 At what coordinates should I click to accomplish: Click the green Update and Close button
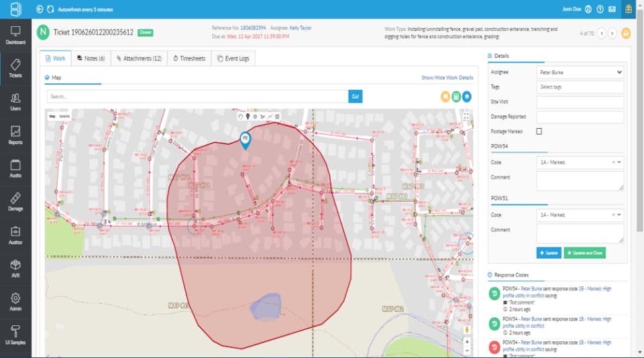(585, 253)
